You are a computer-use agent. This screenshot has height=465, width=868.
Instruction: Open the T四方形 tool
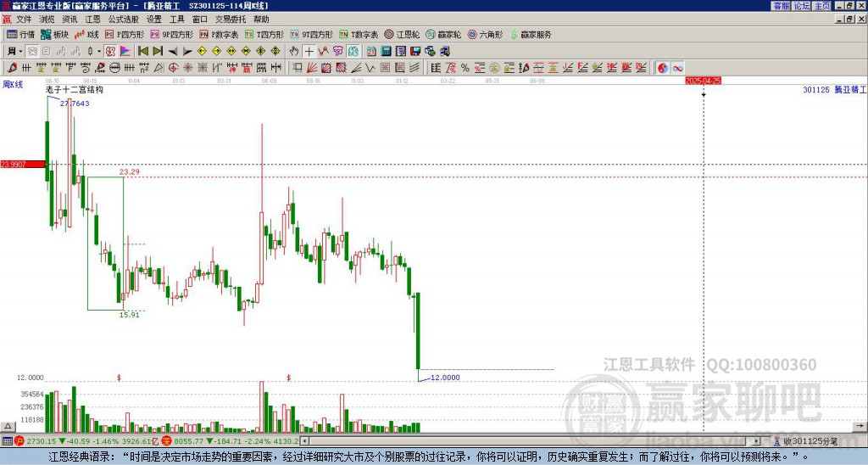264,34
